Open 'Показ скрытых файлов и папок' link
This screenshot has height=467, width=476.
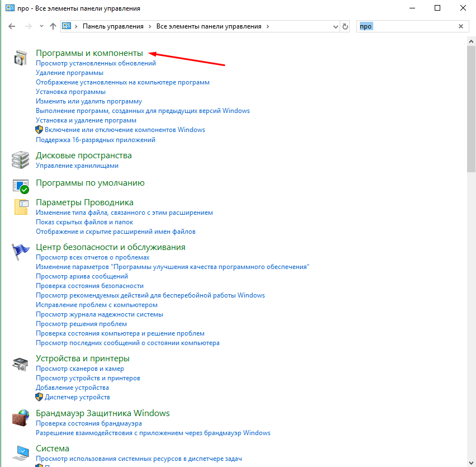[84, 222]
